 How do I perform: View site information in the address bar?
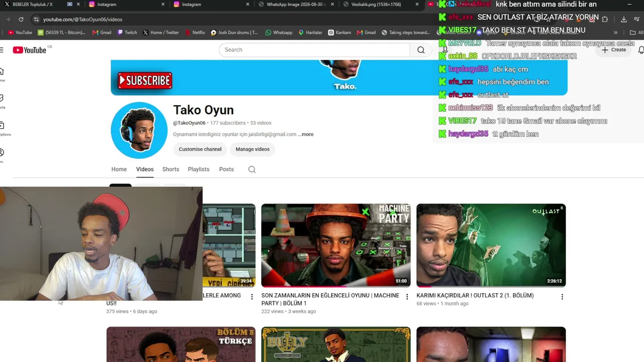click(x=36, y=19)
